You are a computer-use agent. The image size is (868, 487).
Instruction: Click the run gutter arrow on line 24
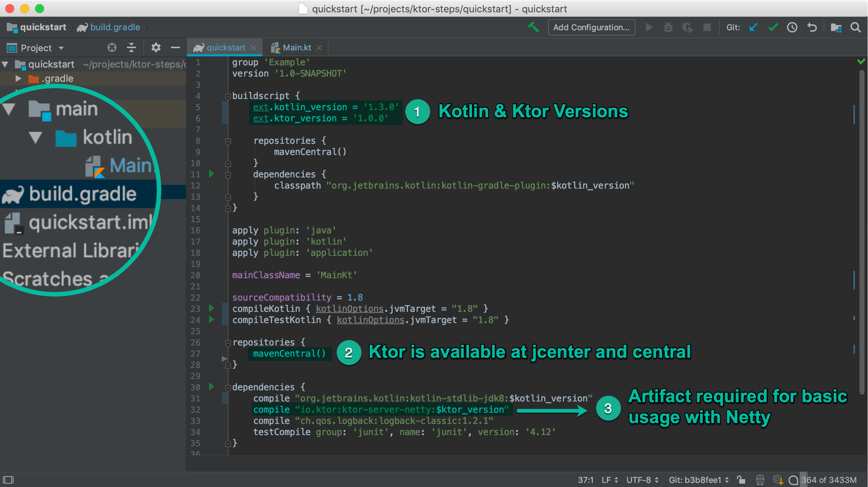point(211,320)
